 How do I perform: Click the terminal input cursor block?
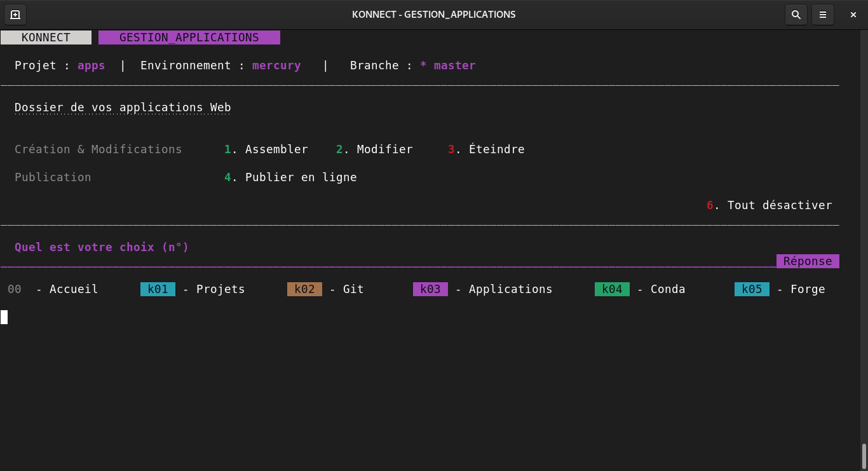4,317
